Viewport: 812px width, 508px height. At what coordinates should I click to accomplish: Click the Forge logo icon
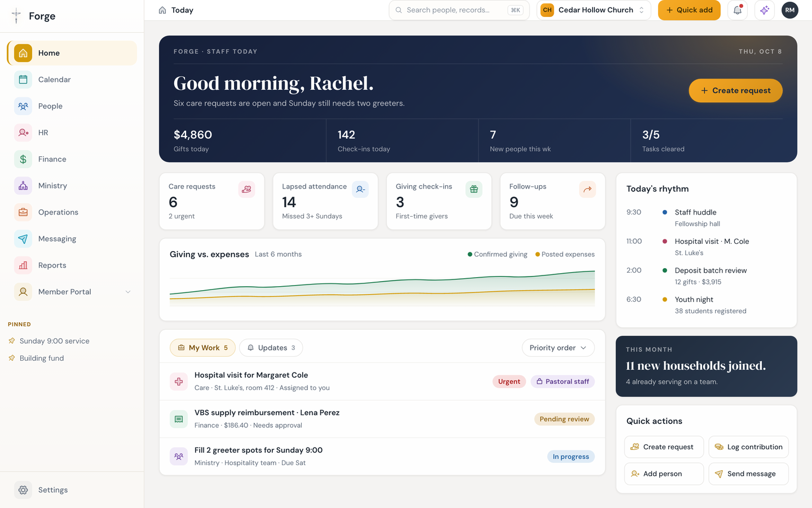click(x=16, y=16)
